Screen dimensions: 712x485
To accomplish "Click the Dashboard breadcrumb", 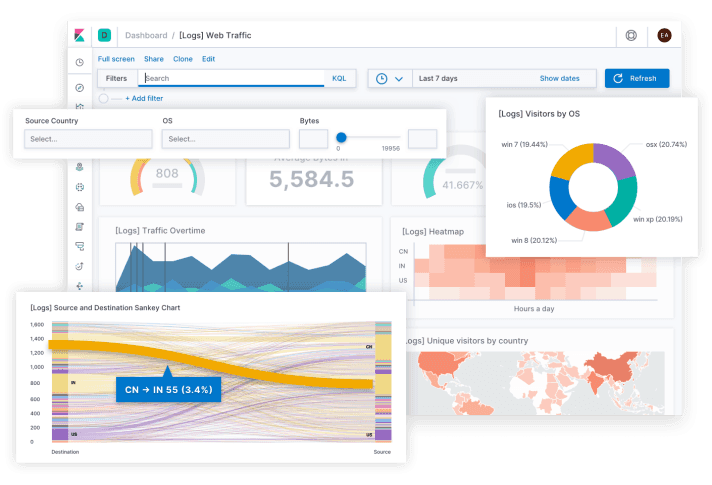I will click(x=146, y=35).
